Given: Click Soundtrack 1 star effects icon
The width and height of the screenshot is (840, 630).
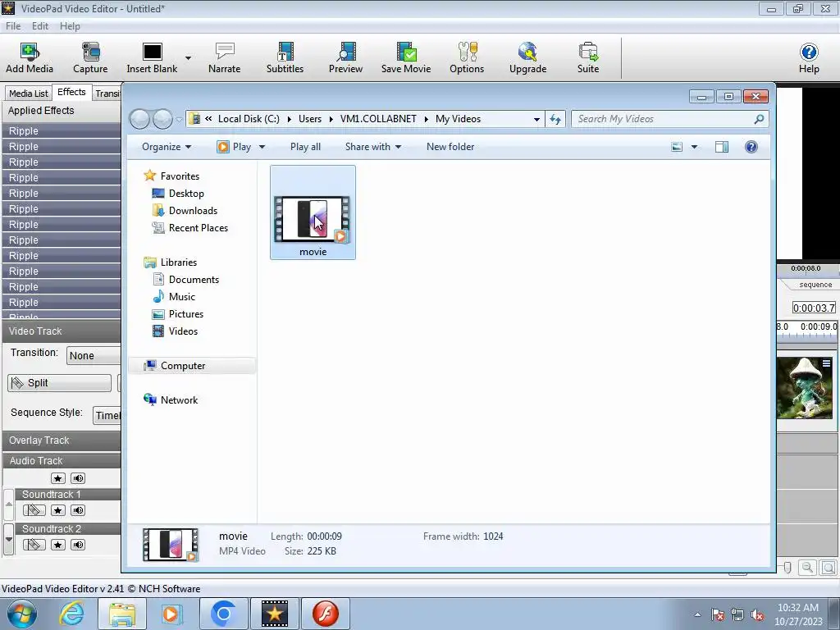Looking at the screenshot, I should click(58, 510).
